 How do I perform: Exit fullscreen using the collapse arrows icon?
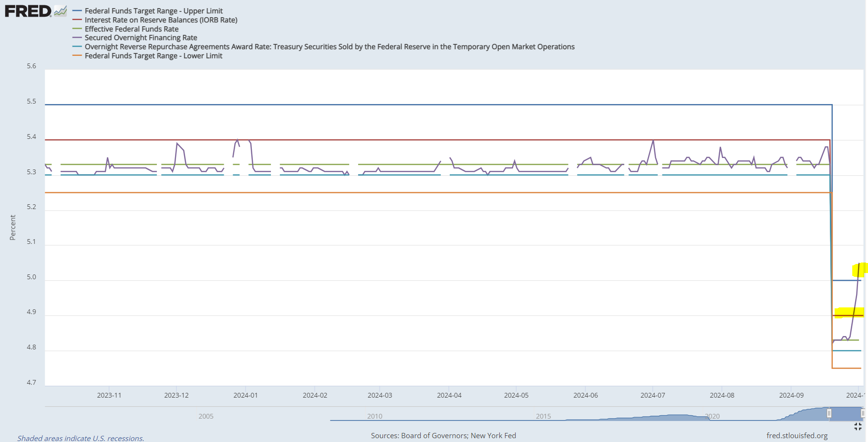(x=858, y=426)
